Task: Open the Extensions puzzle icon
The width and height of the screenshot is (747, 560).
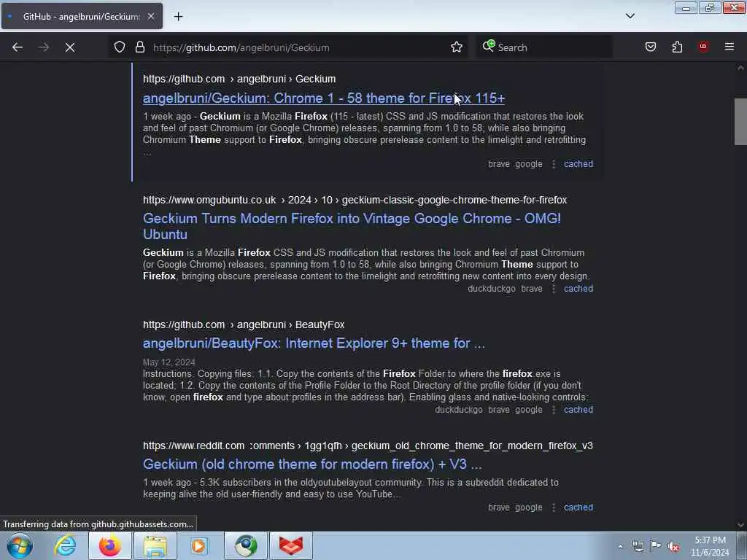Action: click(x=677, y=47)
